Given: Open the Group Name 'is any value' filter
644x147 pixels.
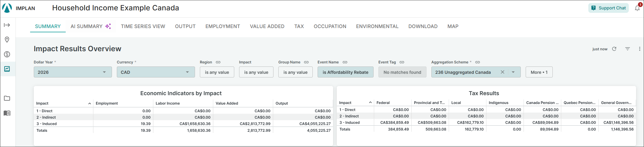Looking at the screenshot, I should [x=295, y=72].
